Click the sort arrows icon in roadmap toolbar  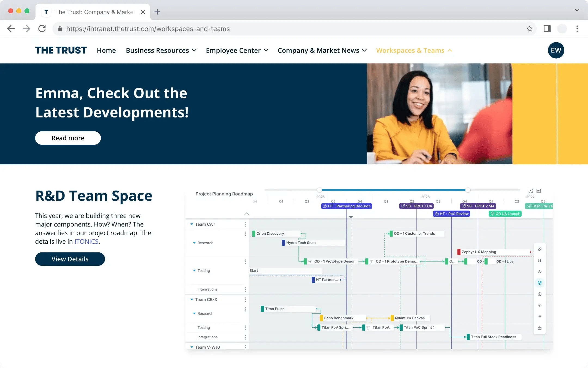(x=540, y=260)
